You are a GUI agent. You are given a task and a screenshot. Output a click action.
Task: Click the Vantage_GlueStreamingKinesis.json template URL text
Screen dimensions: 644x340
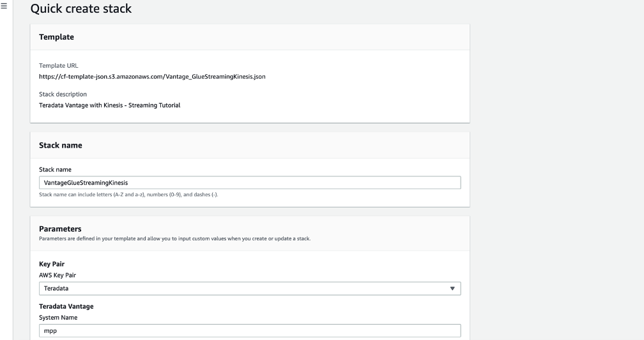point(152,77)
